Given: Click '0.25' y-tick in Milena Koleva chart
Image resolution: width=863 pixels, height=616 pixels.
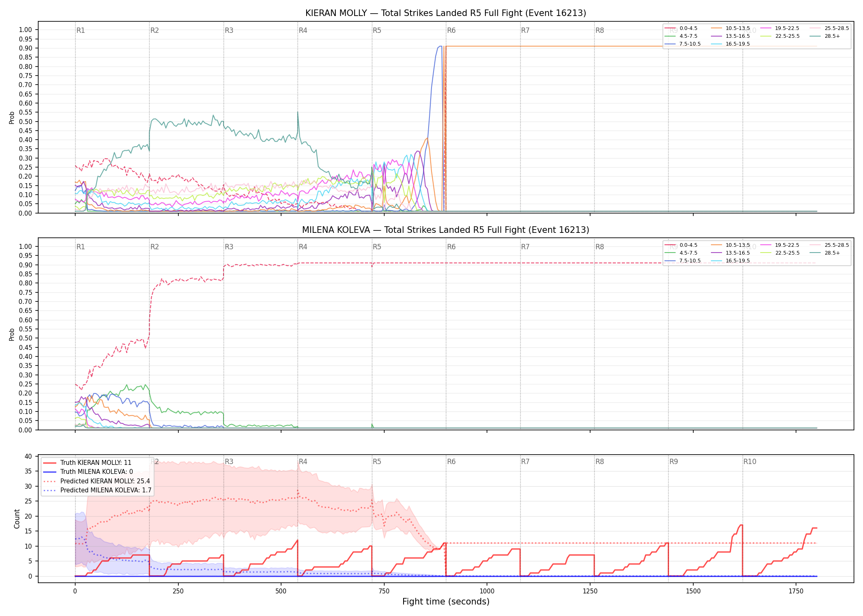Looking at the screenshot, I should pyautogui.click(x=25, y=384).
